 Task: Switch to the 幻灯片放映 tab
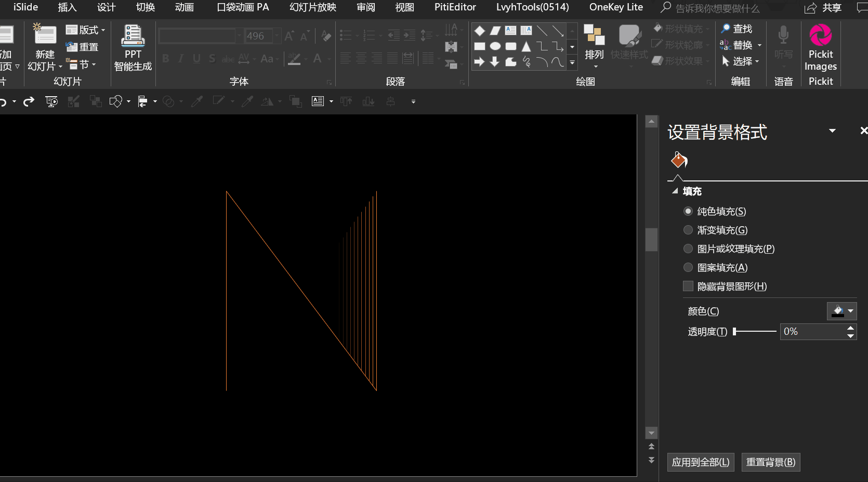tap(312, 7)
